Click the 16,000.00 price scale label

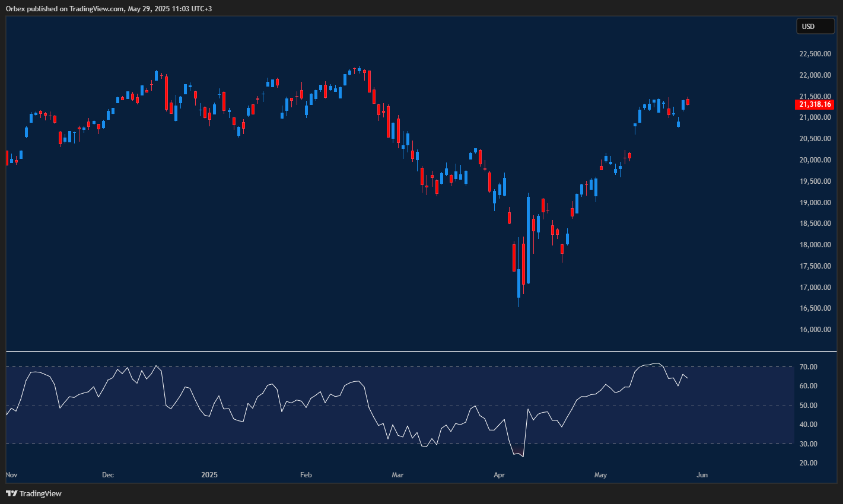coord(815,330)
